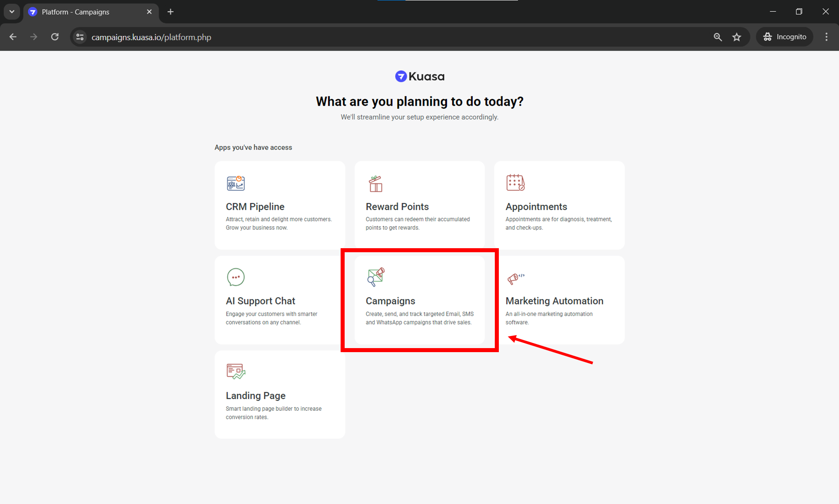Open the CRM Pipeline heading

click(255, 207)
